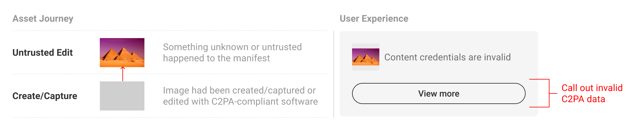Select the pyramid thumbnail in Untrusted Edit row
This screenshot has height=130, width=644.
[122, 53]
